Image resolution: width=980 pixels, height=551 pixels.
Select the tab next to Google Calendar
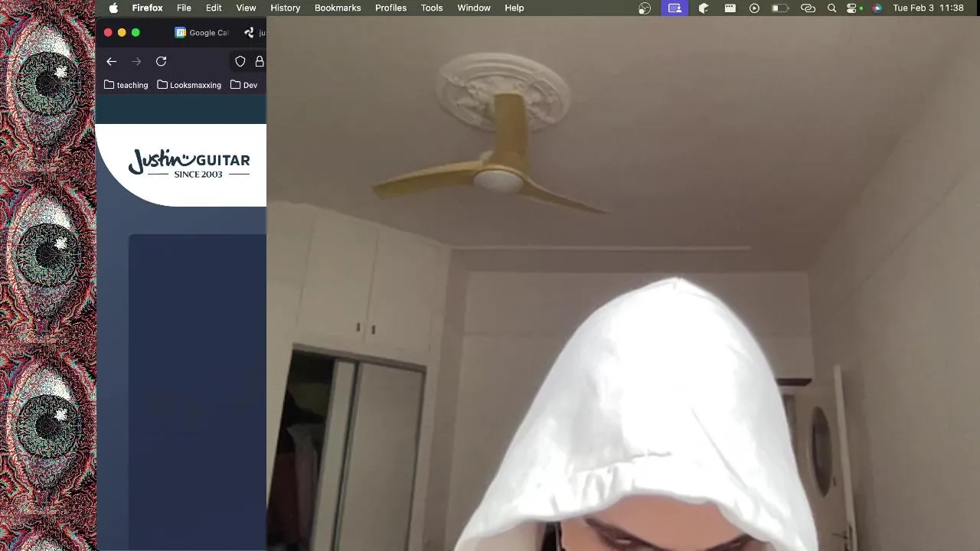(x=254, y=33)
